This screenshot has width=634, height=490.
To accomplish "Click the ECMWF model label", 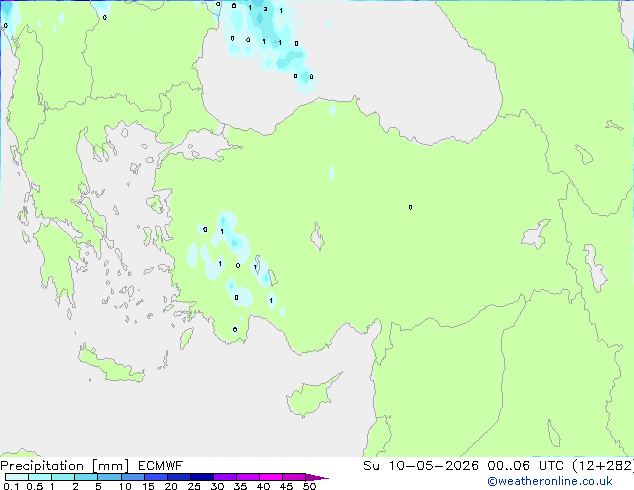I will point(161,466).
